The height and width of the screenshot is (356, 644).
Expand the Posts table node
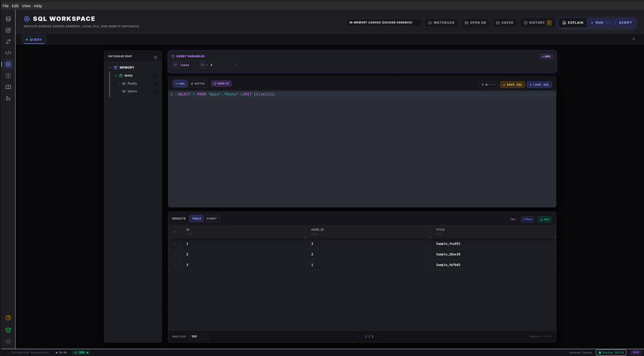(x=120, y=84)
